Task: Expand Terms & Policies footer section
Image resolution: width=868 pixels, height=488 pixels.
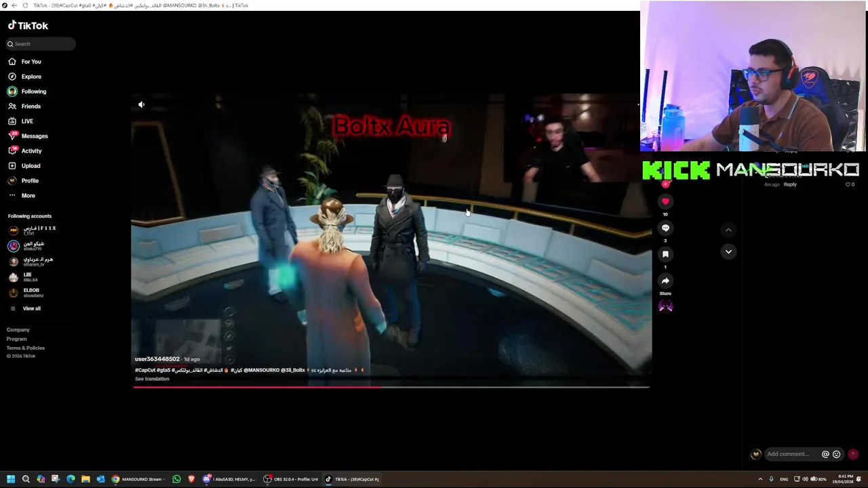Action: [26, 348]
